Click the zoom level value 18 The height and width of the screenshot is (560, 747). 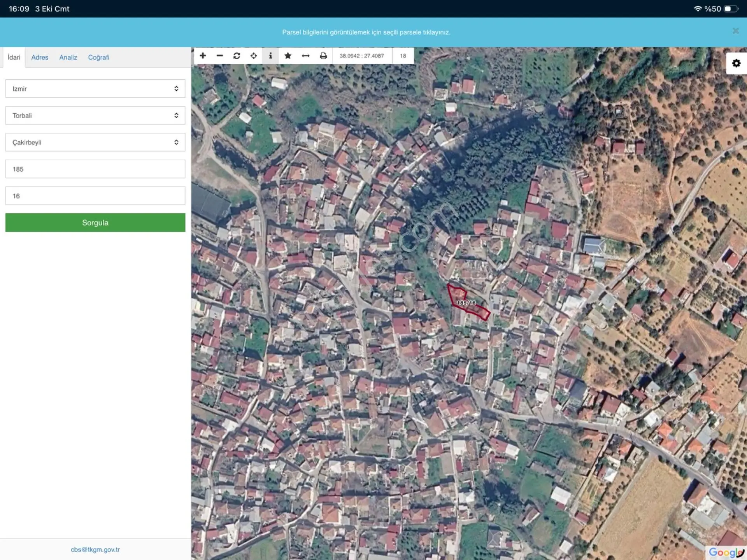(403, 56)
